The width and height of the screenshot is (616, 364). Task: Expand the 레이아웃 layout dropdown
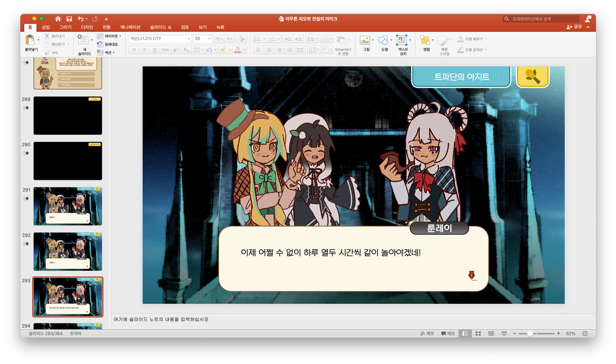(120, 36)
